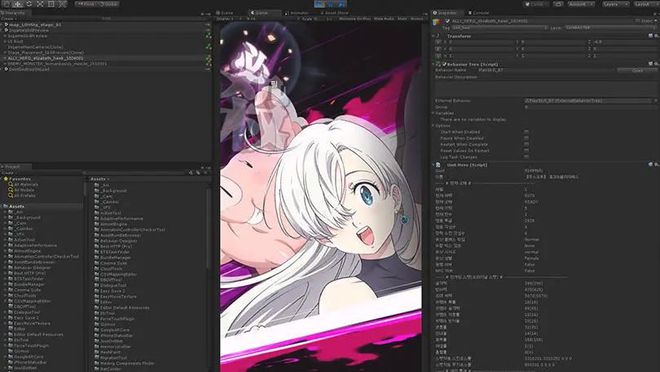Open the Layout dropdown in the top toolbar
The height and width of the screenshot is (372, 660).
point(646,4)
